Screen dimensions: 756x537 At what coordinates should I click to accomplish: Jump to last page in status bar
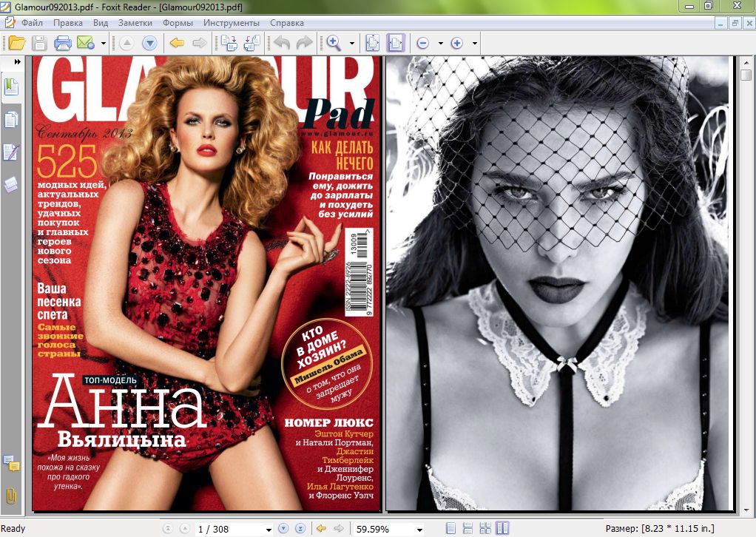(300, 528)
